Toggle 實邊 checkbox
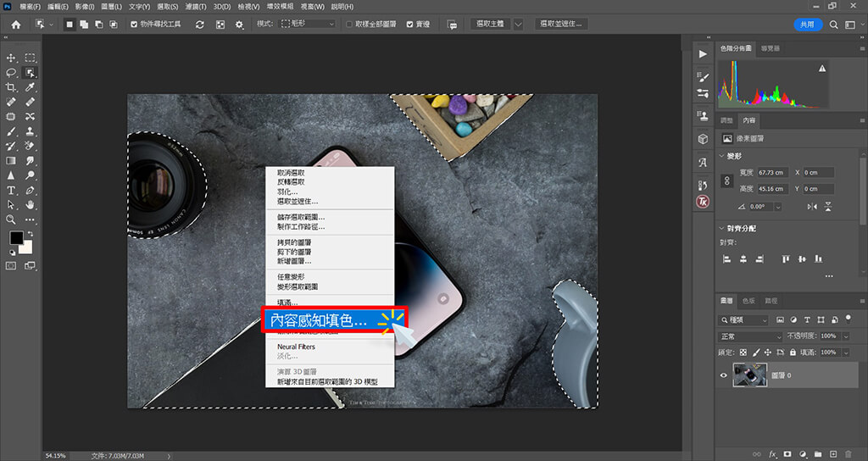 point(409,25)
